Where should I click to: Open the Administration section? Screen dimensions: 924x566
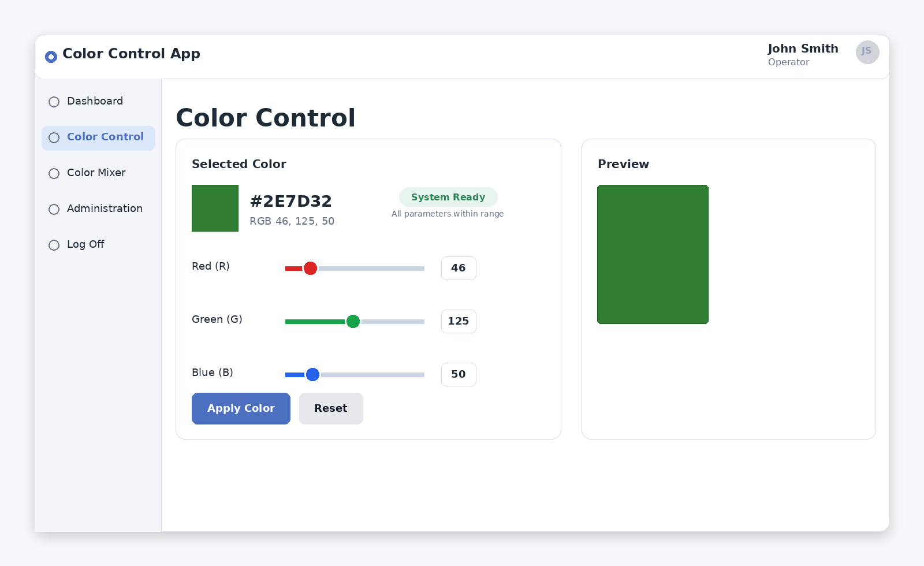105,209
